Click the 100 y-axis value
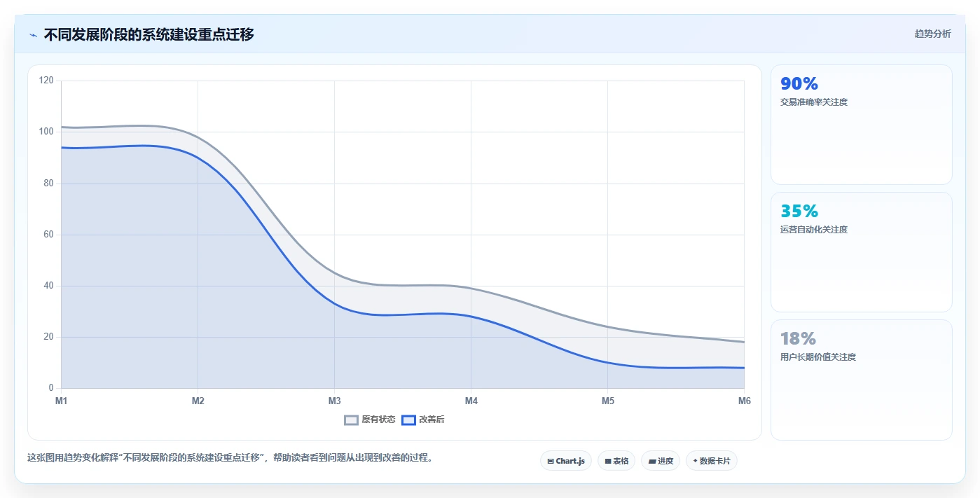The width and height of the screenshot is (980, 498). [x=46, y=132]
